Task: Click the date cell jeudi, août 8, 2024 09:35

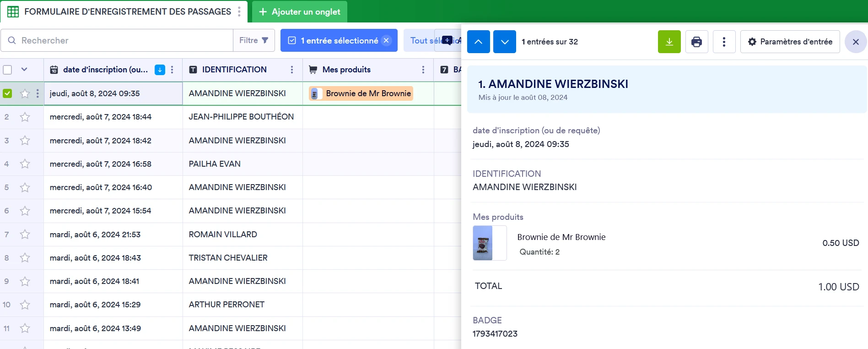Action: point(113,93)
